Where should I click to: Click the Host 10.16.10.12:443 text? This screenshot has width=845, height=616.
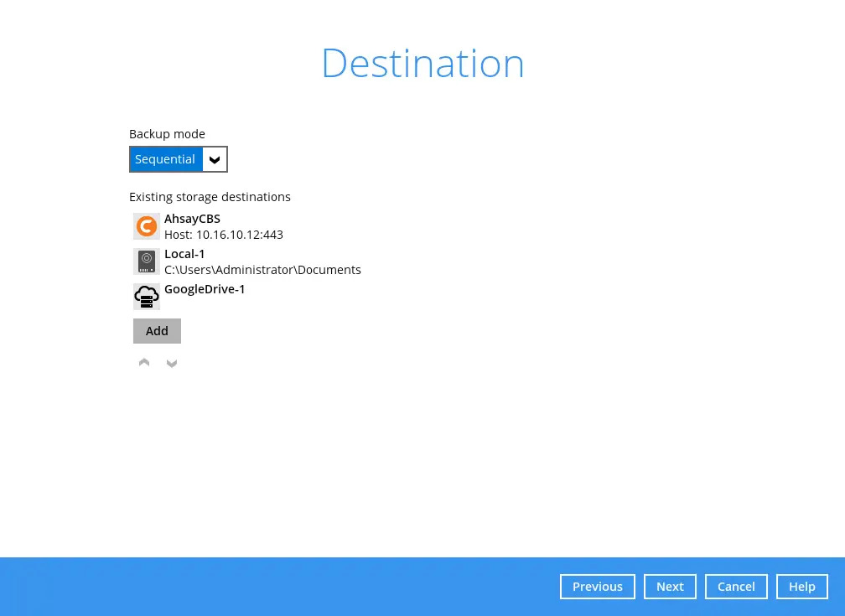(223, 235)
